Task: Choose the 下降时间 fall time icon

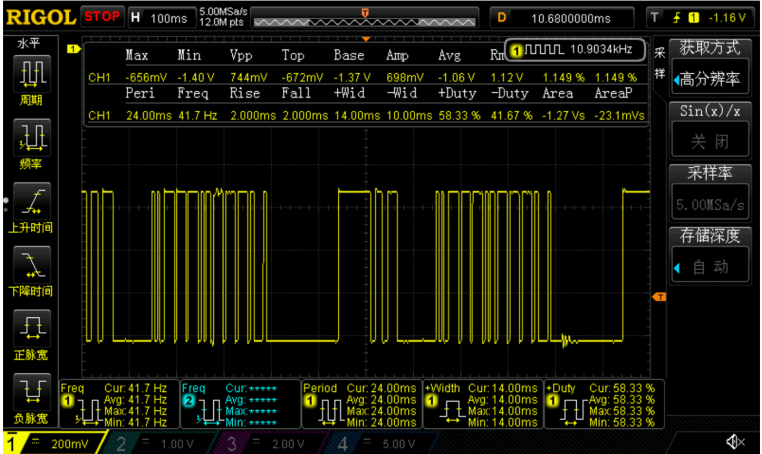Action: (x=33, y=266)
